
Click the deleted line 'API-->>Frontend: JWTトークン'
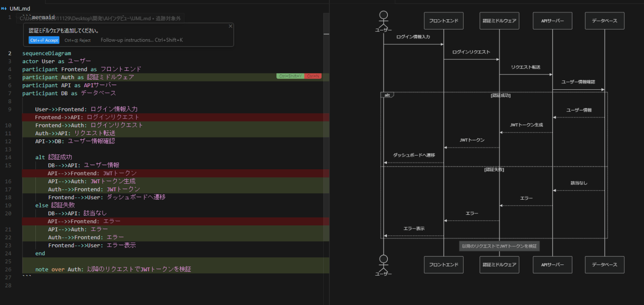tap(92, 173)
